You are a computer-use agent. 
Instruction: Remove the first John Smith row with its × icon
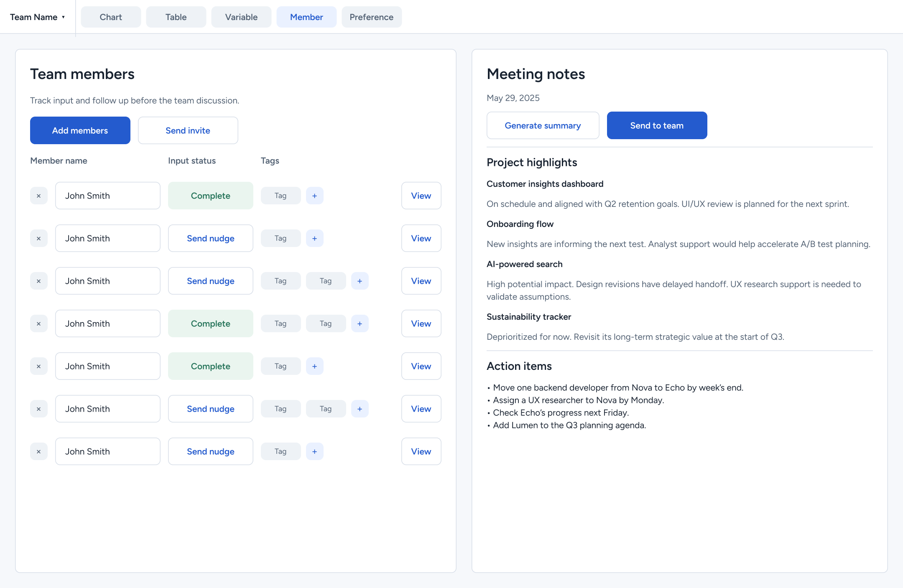coord(39,196)
